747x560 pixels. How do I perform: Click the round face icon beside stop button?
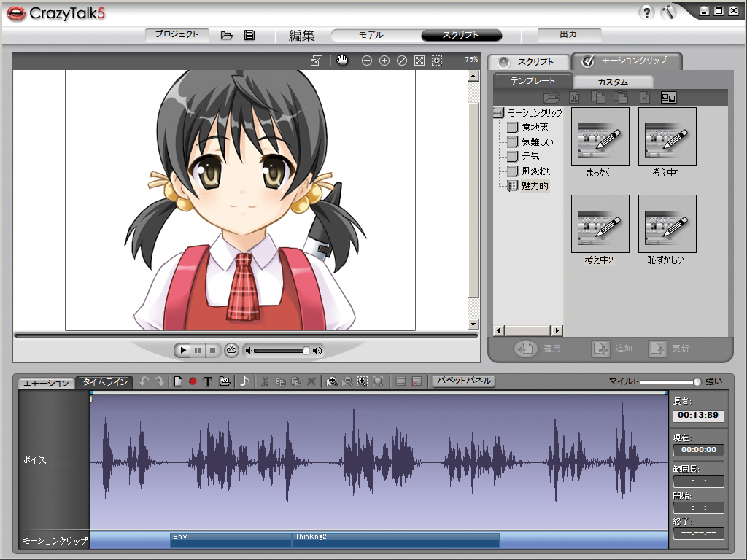point(231,350)
